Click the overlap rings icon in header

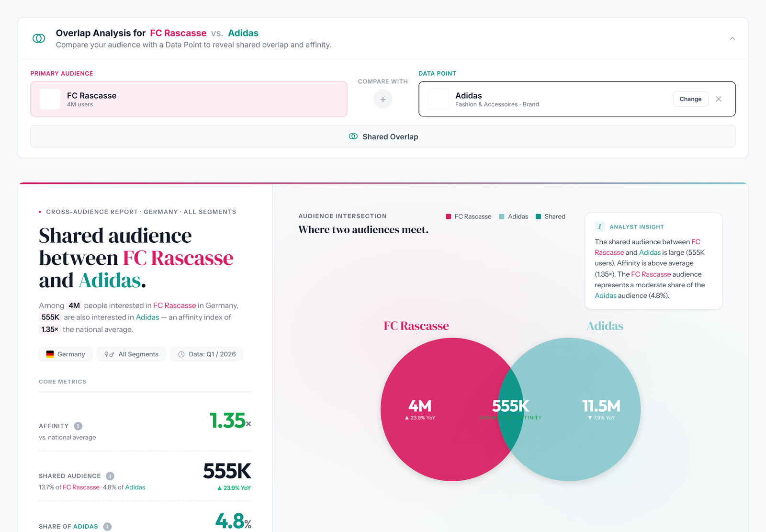[x=39, y=38]
